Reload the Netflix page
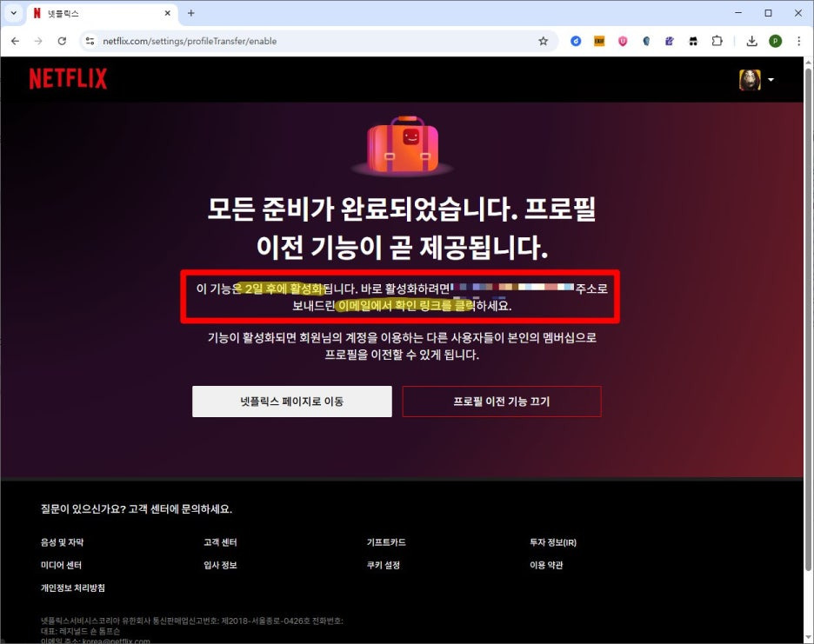Viewport: 814px width, 644px height. (x=62, y=41)
